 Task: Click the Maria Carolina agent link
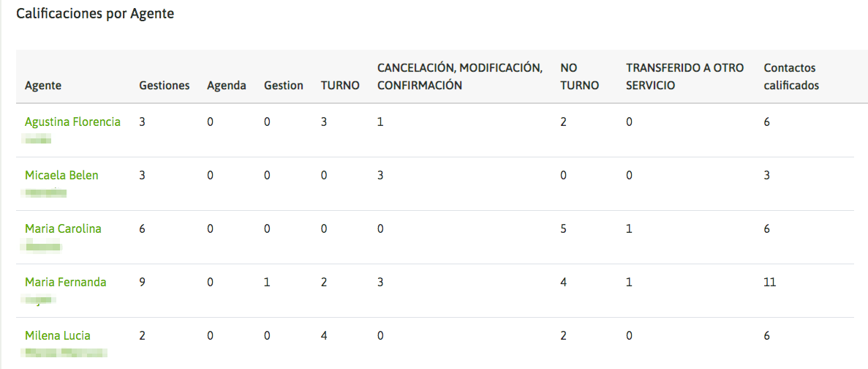(x=63, y=229)
